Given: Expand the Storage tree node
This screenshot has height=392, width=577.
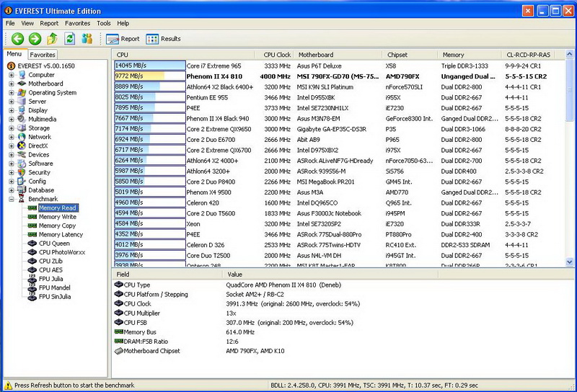Looking at the screenshot, I should [12, 128].
